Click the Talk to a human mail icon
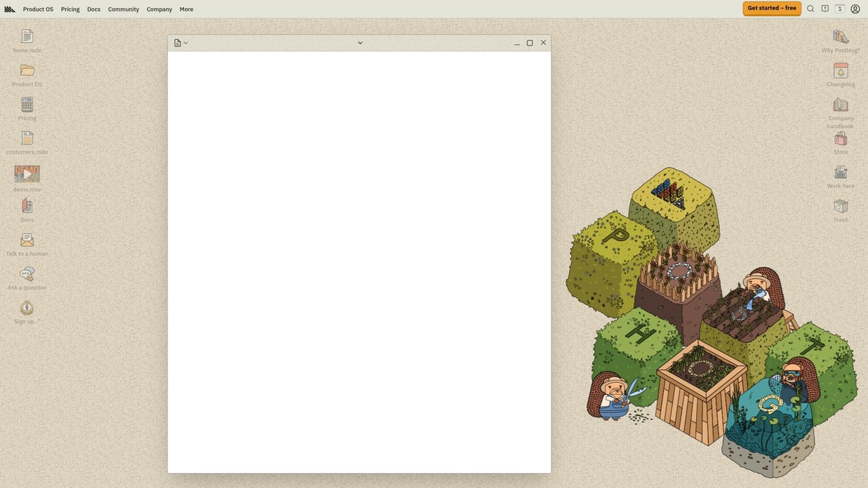This screenshot has width=868, height=488. (x=27, y=240)
